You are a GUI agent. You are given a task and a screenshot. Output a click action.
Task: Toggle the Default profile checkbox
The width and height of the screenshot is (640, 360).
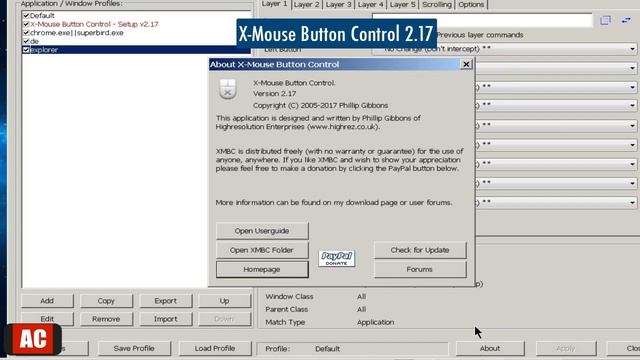click(26, 16)
